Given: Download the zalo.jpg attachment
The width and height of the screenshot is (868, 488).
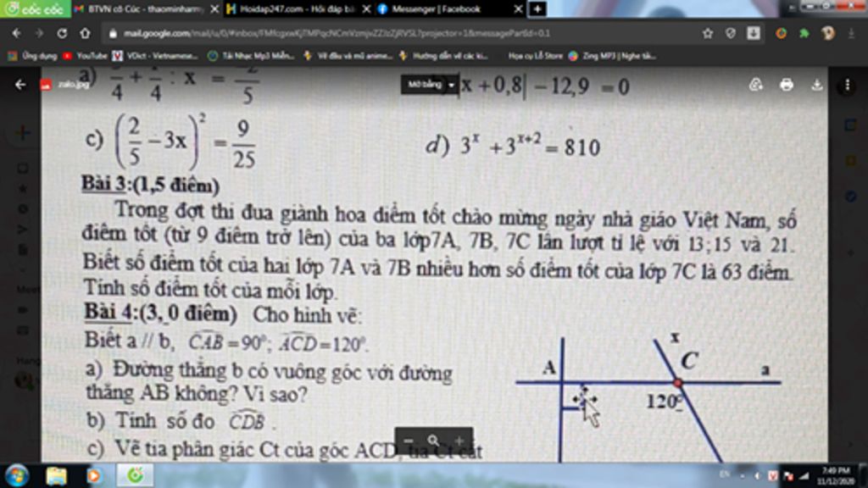Looking at the screenshot, I should [x=816, y=85].
